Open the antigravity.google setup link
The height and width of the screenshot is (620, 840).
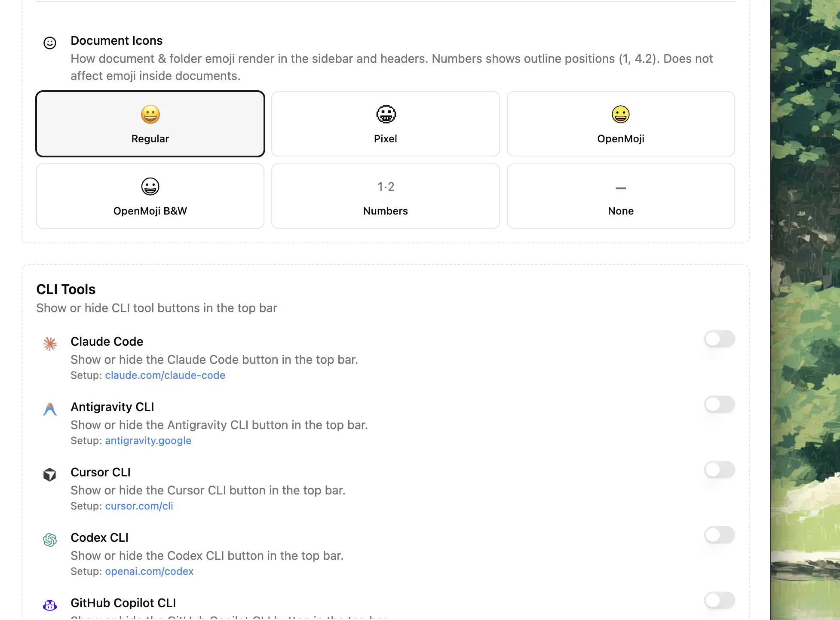point(148,440)
